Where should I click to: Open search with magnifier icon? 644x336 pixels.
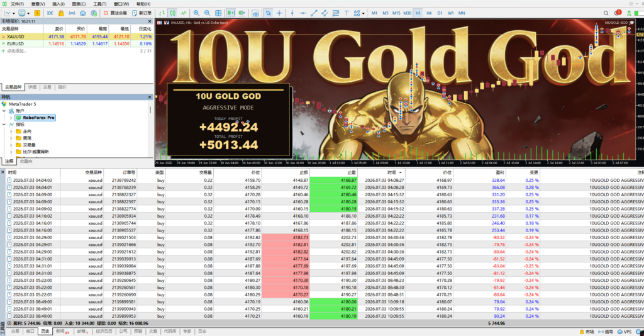coord(606,13)
